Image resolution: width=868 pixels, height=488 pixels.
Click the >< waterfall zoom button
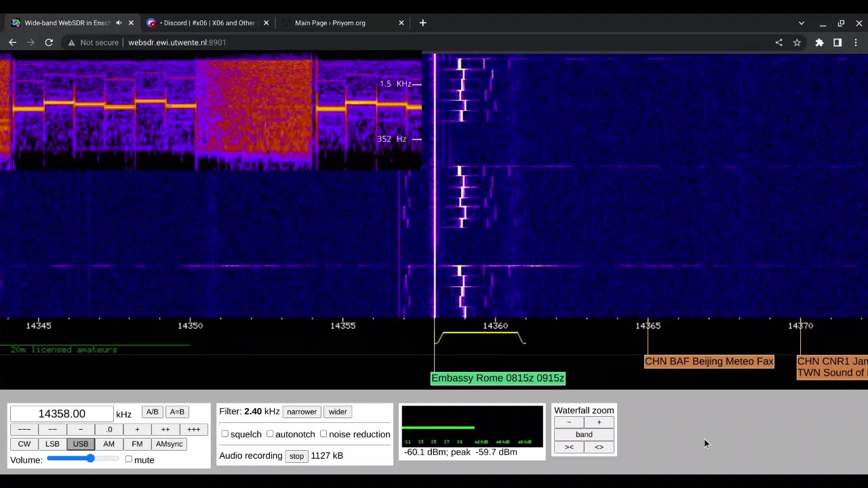[569, 447]
